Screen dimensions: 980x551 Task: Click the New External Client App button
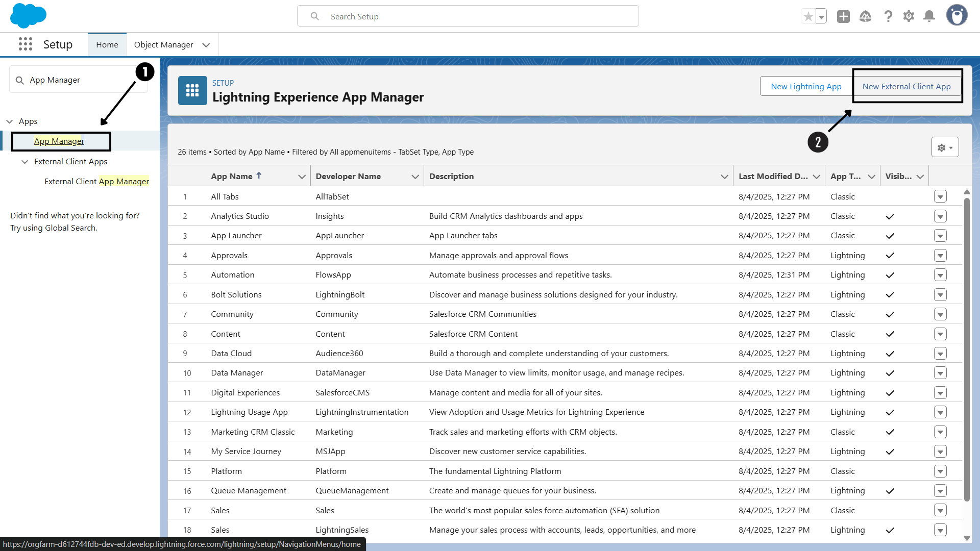906,86
